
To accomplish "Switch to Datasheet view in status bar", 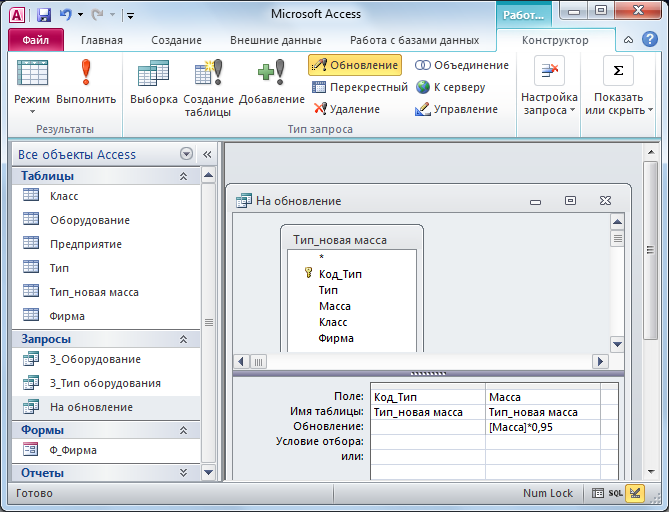I will (598, 493).
